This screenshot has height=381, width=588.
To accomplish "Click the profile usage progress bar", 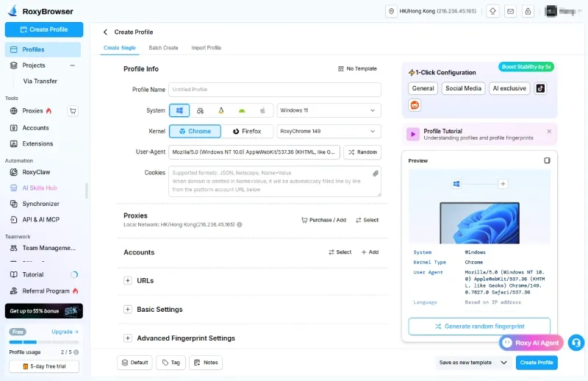I will [44, 342].
